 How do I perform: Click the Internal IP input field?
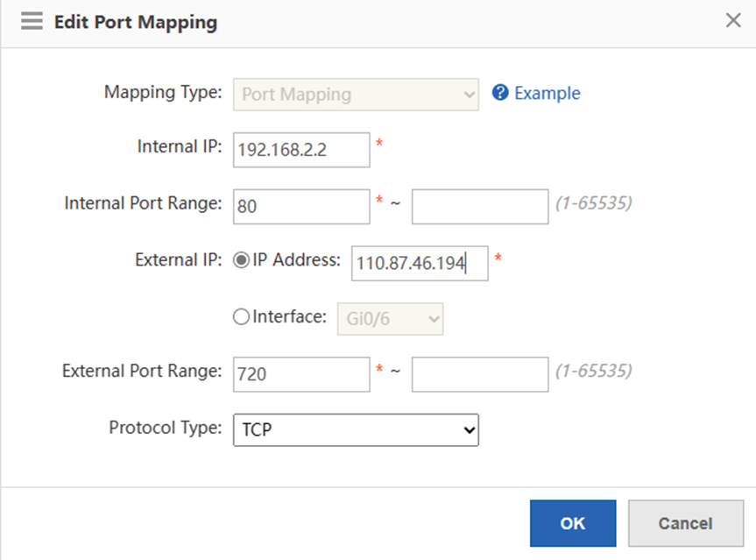[x=301, y=150]
